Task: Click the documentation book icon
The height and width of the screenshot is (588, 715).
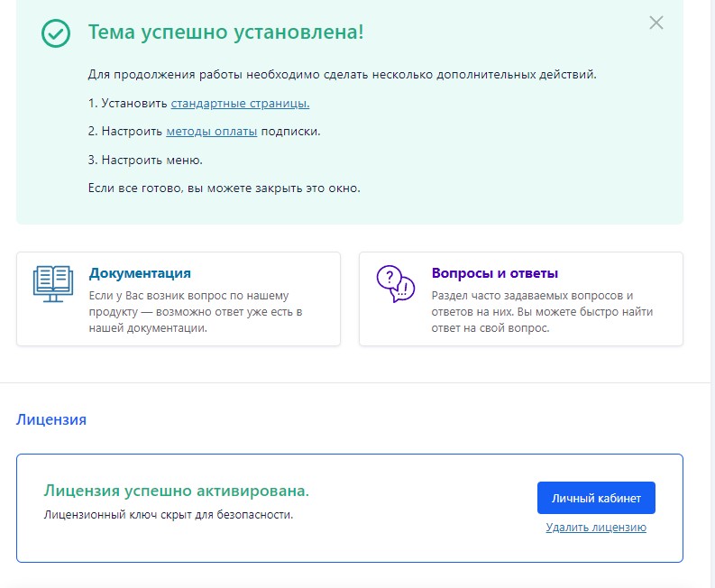Action: click(x=53, y=283)
